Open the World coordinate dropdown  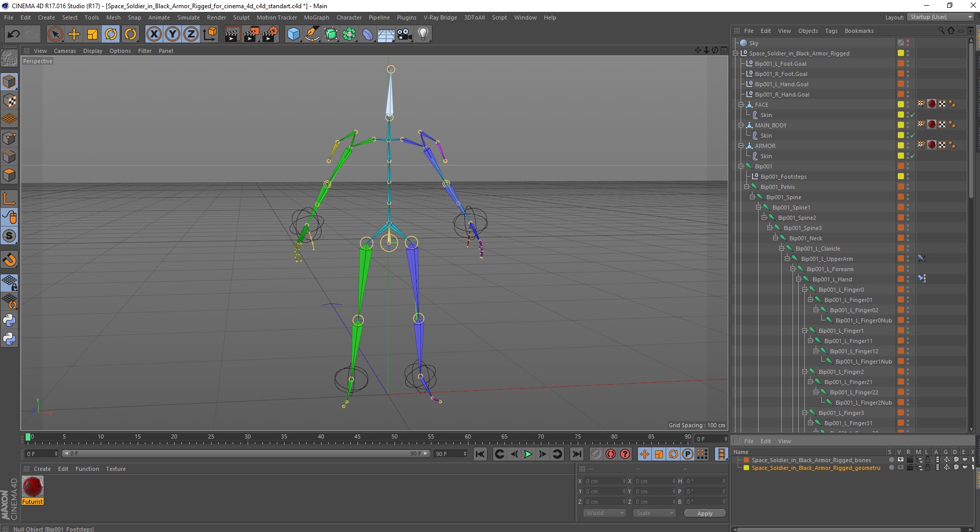pyautogui.click(x=604, y=513)
